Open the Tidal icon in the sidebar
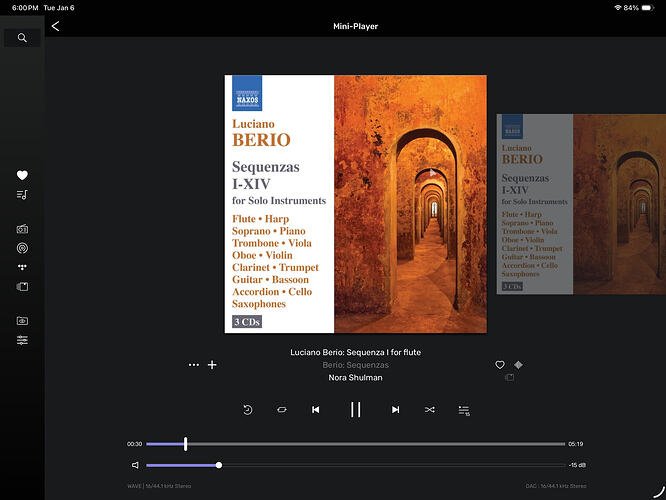666x500 pixels. [x=22, y=267]
